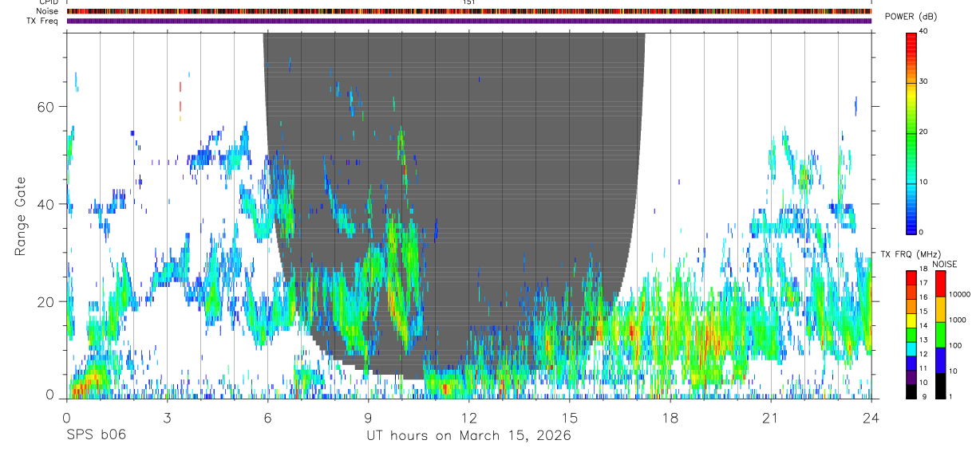
Task: Click the TX FRQ (MHz) color bar
Action: 911,335
